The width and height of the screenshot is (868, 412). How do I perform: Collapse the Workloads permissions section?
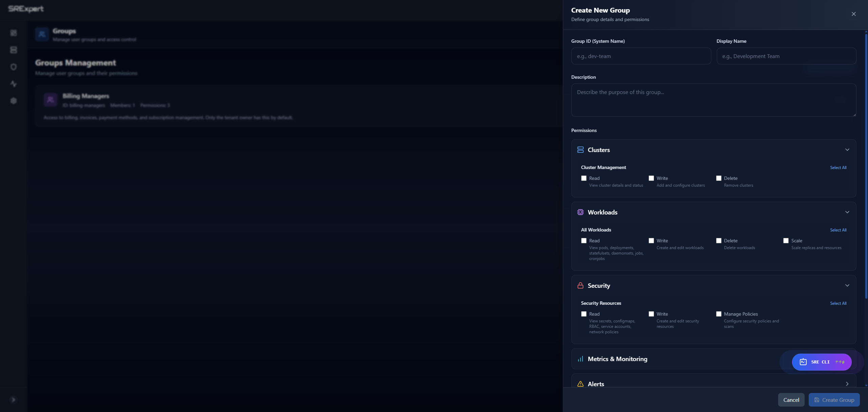click(847, 212)
